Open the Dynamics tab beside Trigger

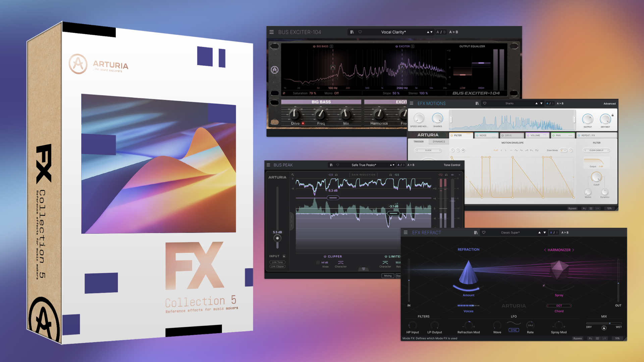[x=439, y=141]
